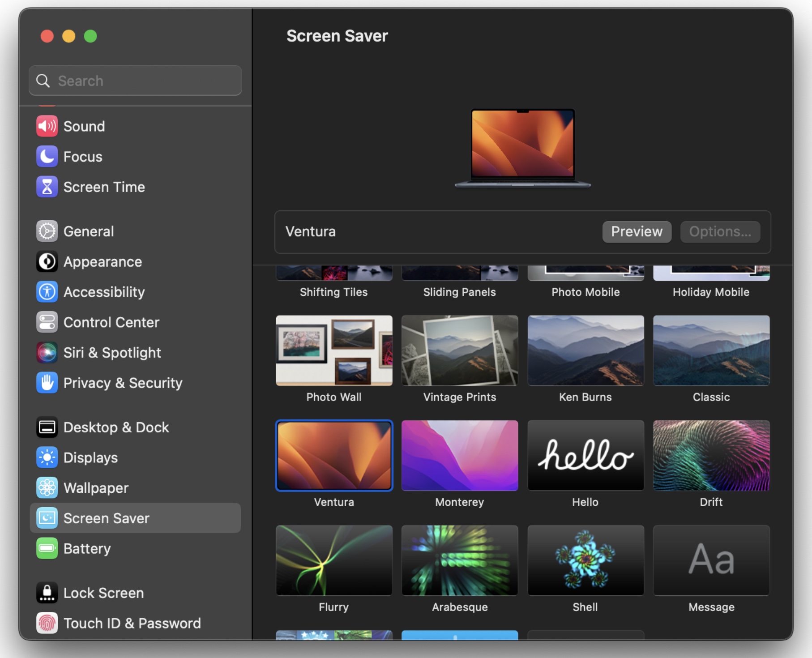Click the Privacy & Security hand icon
The height and width of the screenshot is (658, 812).
click(x=47, y=383)
